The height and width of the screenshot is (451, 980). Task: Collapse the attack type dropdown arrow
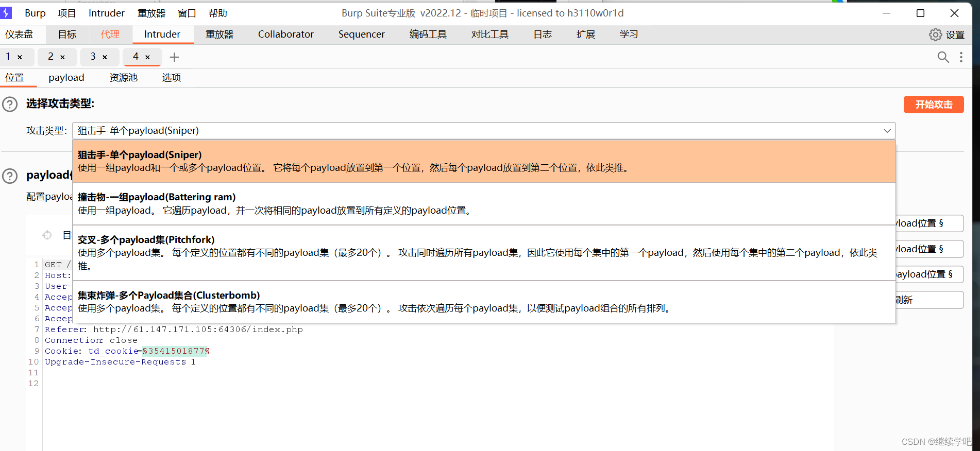tap(887, 131)
